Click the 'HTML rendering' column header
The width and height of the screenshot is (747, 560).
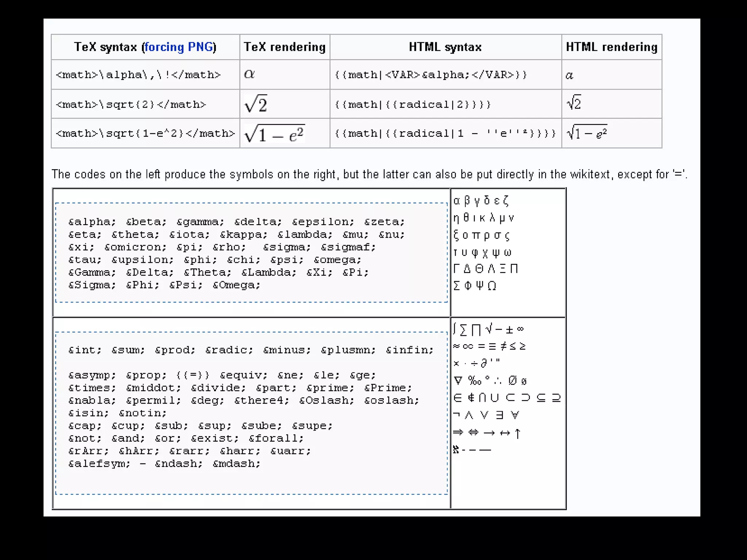pos(611,47)
